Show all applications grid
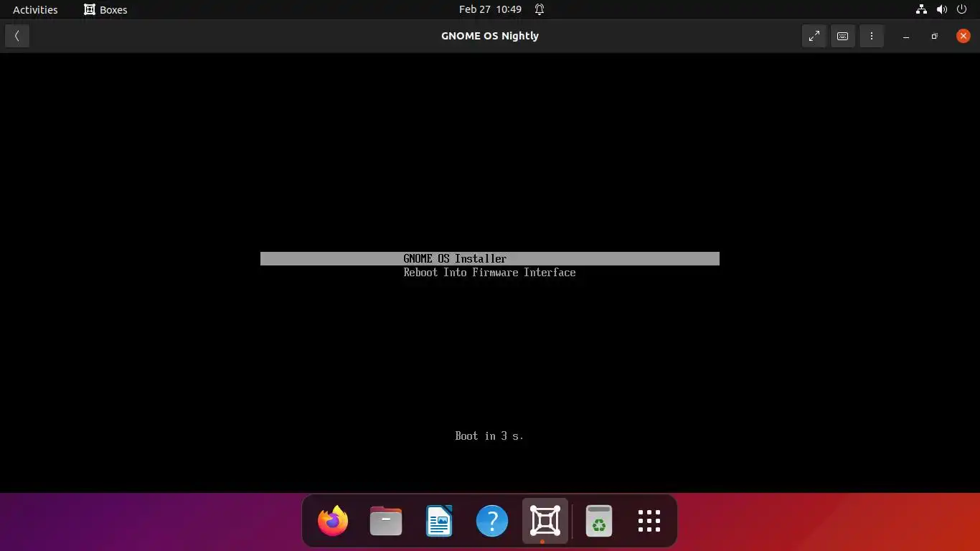The width and height of the screenshot is (980, 551). coord(649,521)
